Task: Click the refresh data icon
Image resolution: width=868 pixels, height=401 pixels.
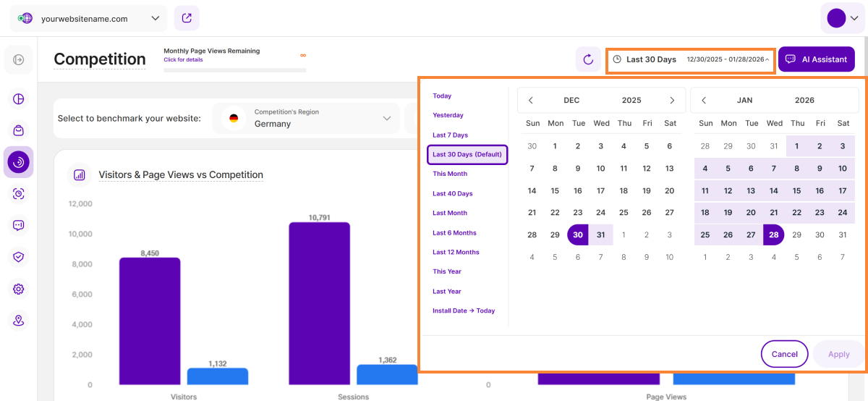Action: point(588,59)
